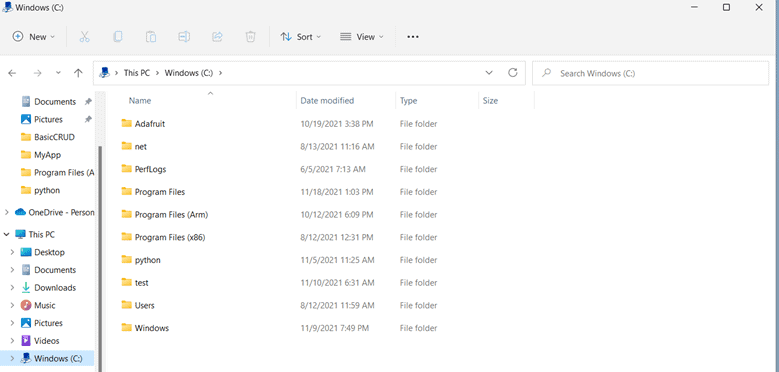Click the Rename icon in toolbar
This screenshot has width=779, height=372.
pyautogui.click(x=184, y=37)
